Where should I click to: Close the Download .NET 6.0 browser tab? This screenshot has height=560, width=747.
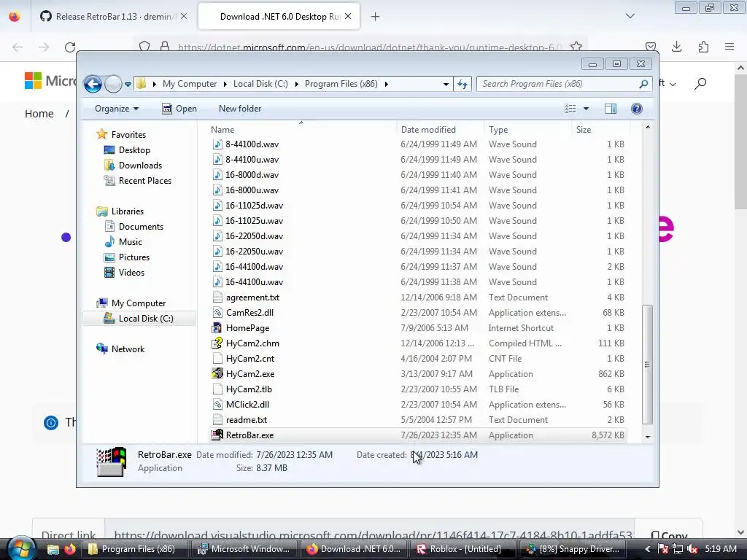point(348,17)
